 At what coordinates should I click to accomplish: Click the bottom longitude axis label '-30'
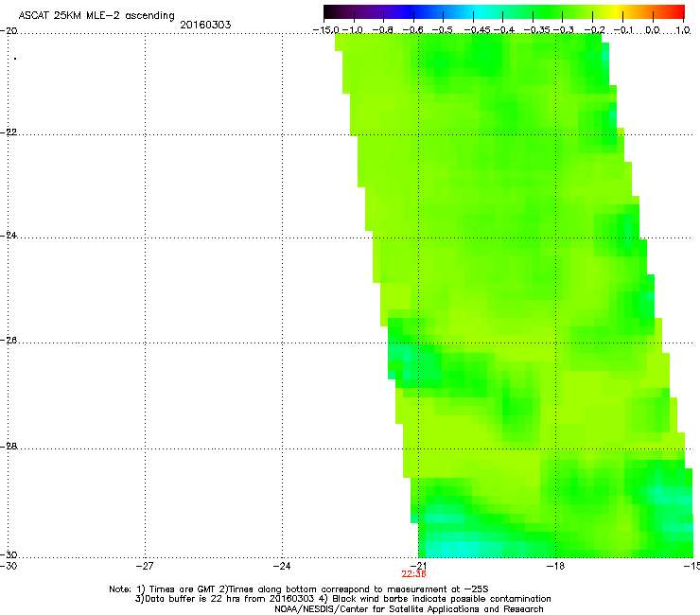click(9, 566)
